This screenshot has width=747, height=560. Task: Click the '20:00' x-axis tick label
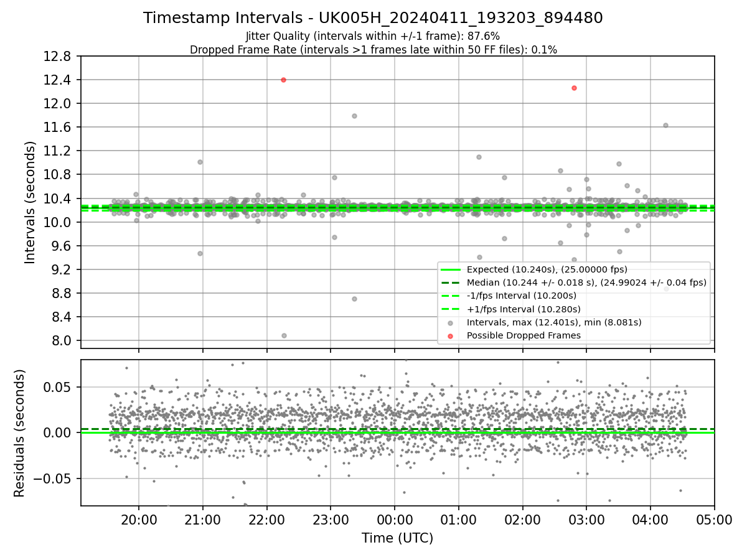tap(139, 520)
